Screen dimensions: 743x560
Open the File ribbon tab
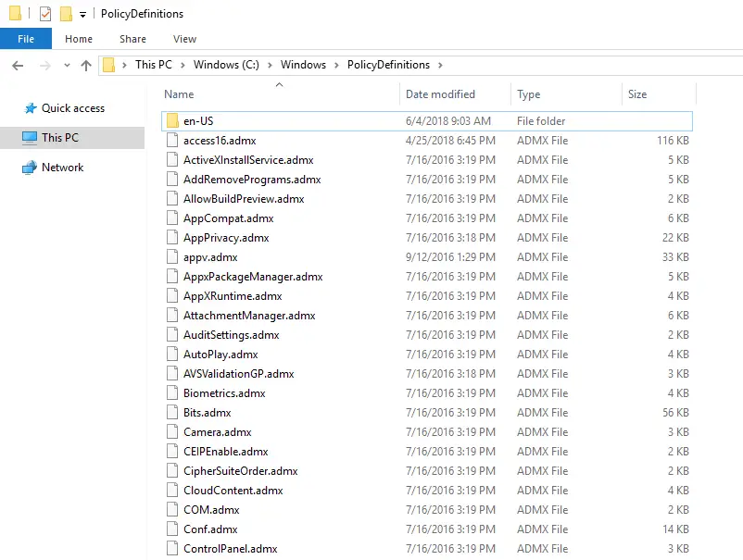tap(26, 39)
